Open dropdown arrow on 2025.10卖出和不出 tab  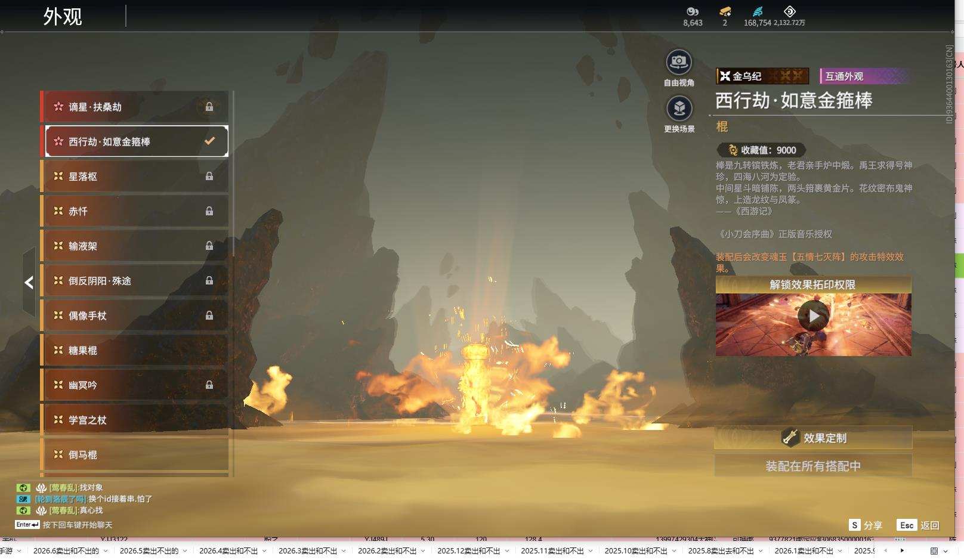pyautogui.click(x=674, y=551)
